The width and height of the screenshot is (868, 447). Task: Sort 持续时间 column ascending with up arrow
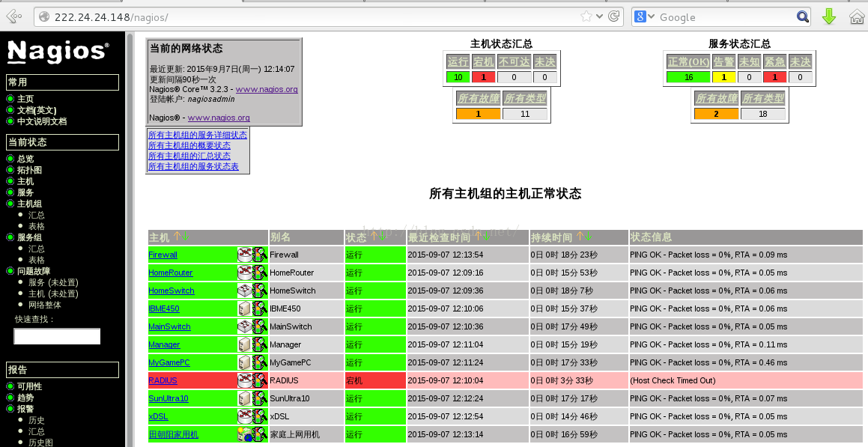pos(580,237)
